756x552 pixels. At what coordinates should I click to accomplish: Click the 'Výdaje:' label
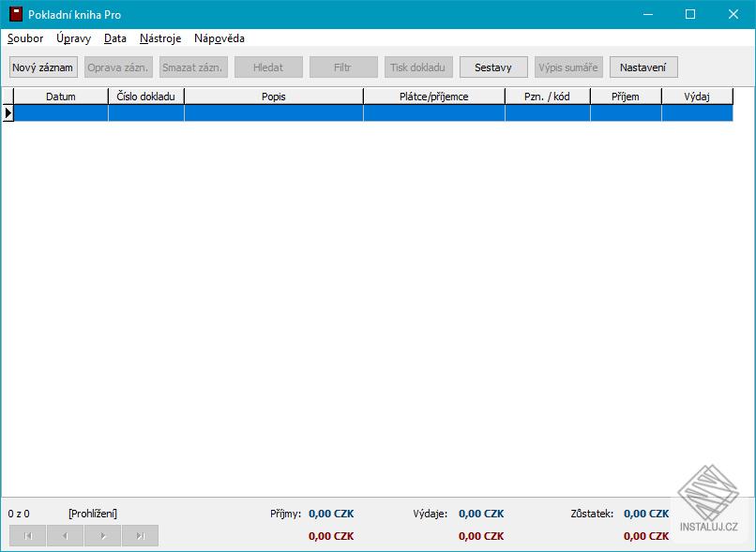point(431,514)
